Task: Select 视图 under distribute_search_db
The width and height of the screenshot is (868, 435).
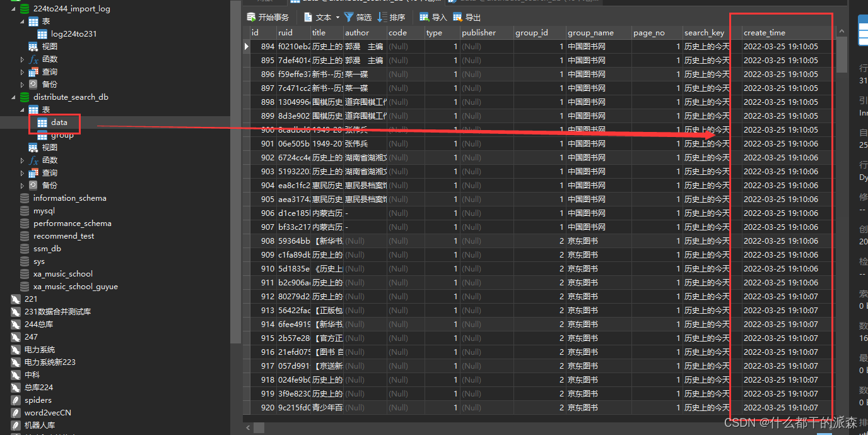Action: tap(50, 148)
